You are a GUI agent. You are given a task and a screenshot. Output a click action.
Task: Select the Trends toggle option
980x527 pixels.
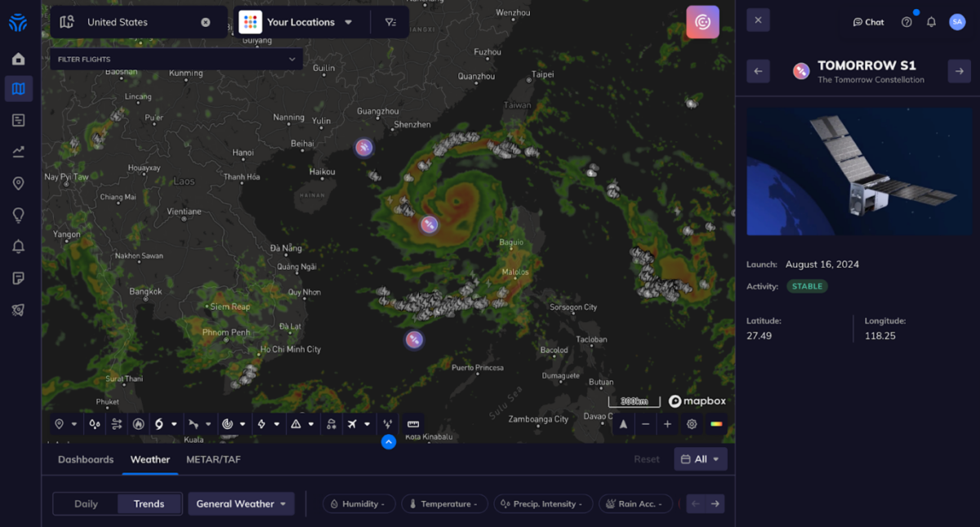click(x=149, y=504)
